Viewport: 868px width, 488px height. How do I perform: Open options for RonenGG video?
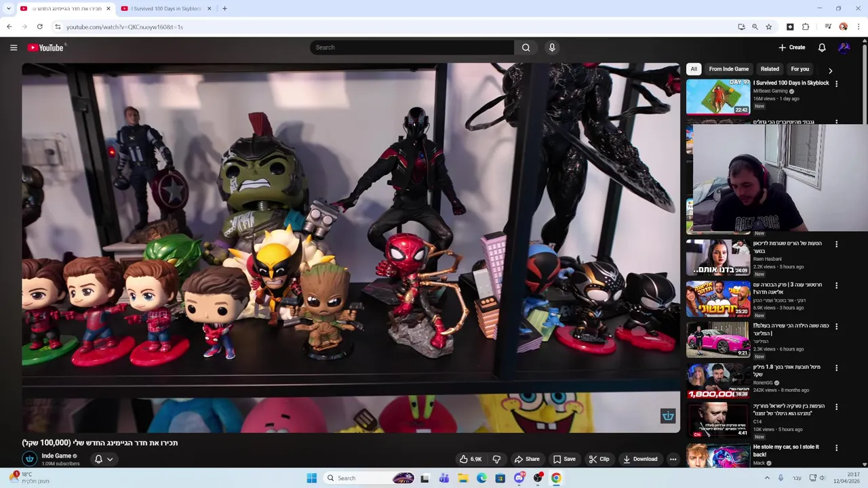click(x=836, y=368)
